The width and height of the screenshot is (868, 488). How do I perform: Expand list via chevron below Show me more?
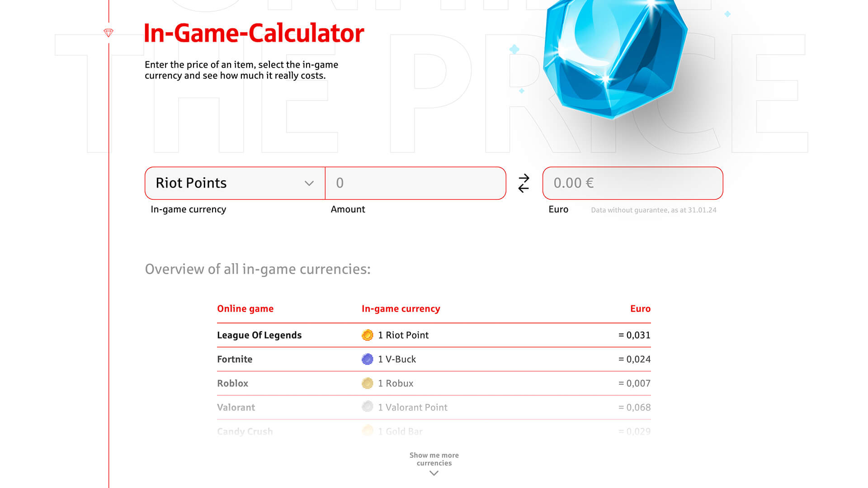point(434,473)
